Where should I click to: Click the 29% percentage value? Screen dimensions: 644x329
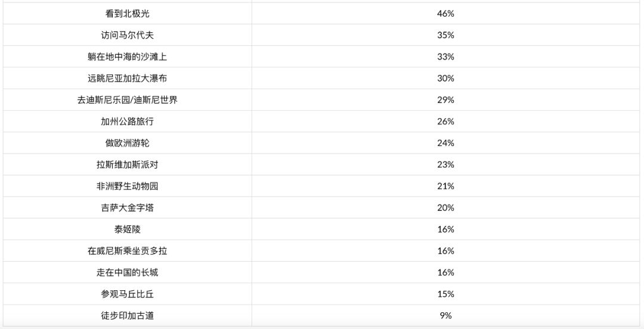point(445,100)
